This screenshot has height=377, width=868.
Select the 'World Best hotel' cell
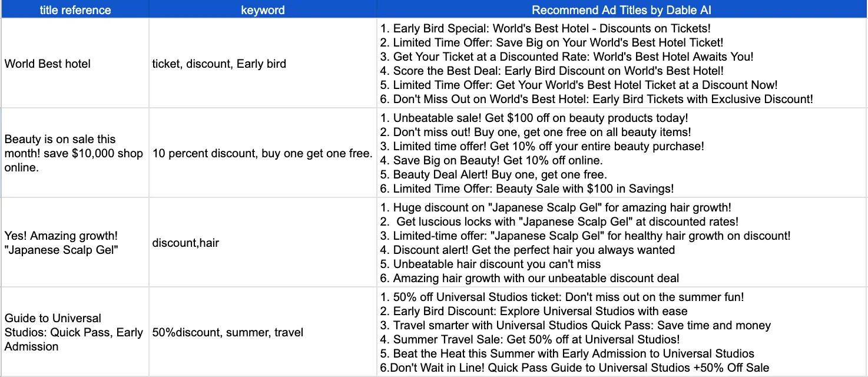(75, 64)
